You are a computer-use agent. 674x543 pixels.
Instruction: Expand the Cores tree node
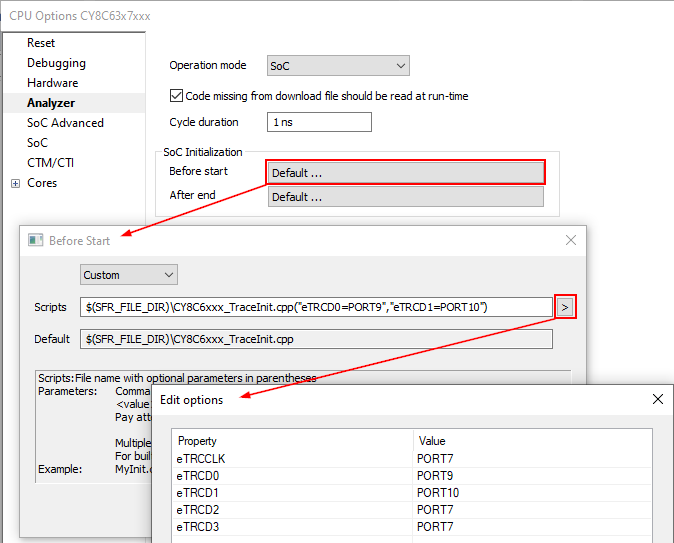point(15,183)
